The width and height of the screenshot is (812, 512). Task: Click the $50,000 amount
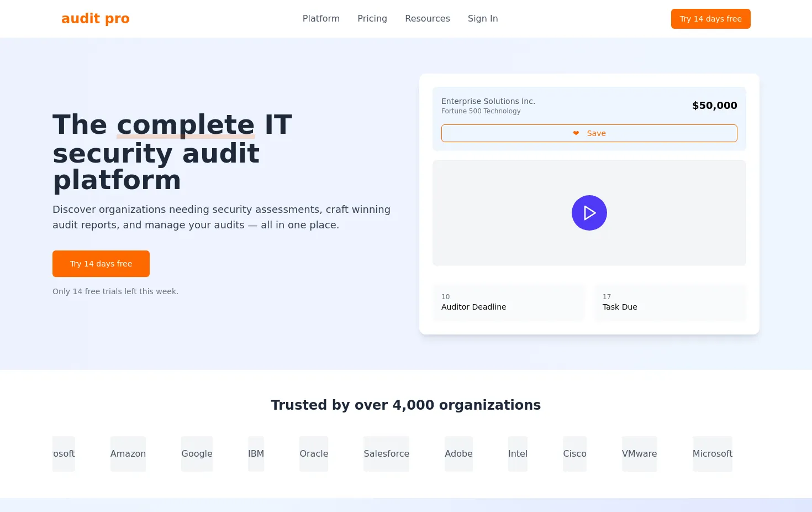715,106
